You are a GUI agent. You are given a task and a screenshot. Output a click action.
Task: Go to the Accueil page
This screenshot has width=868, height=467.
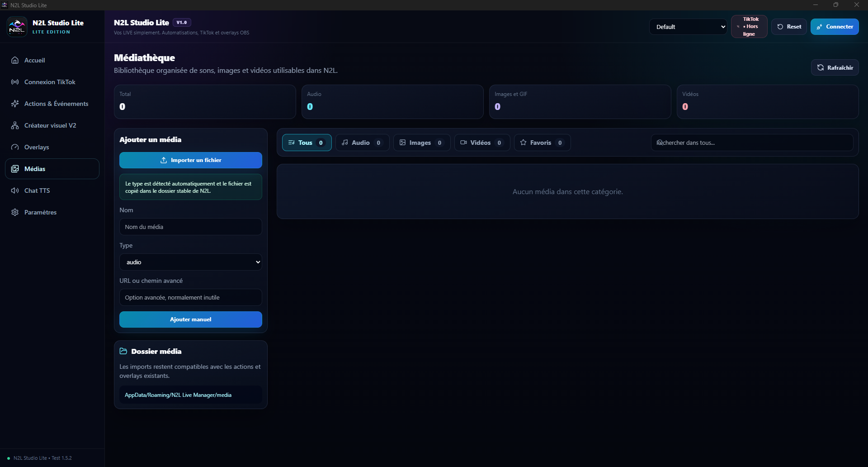[x=52, y=60]
